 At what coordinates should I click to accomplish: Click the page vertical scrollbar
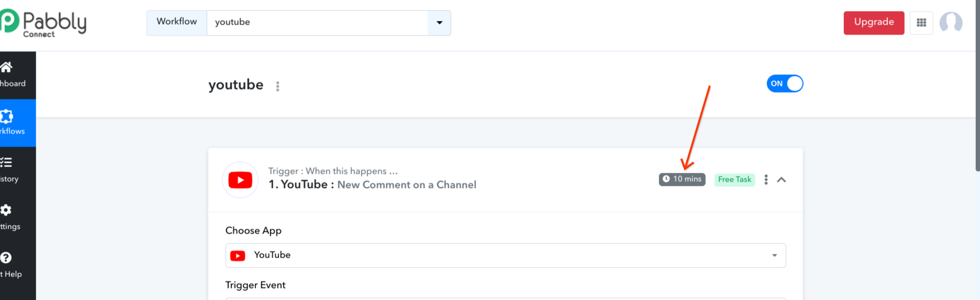[977, 86]
